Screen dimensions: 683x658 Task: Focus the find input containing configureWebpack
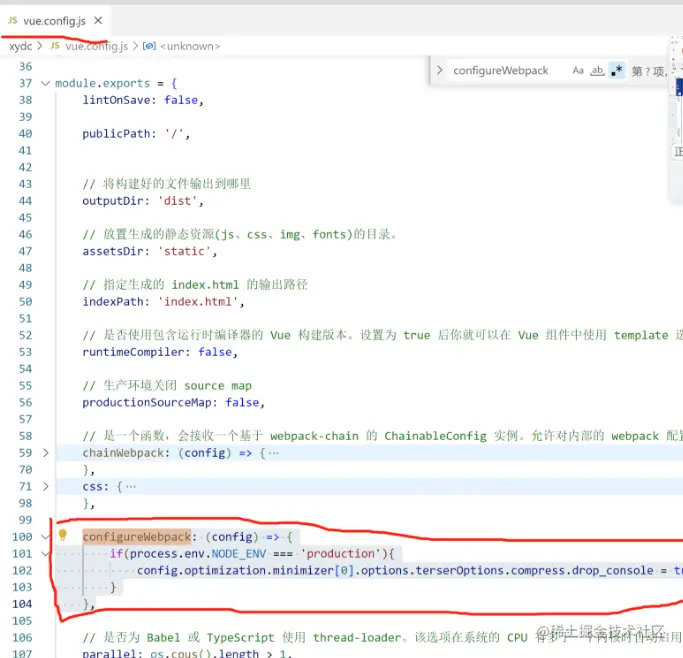[507, 71]
